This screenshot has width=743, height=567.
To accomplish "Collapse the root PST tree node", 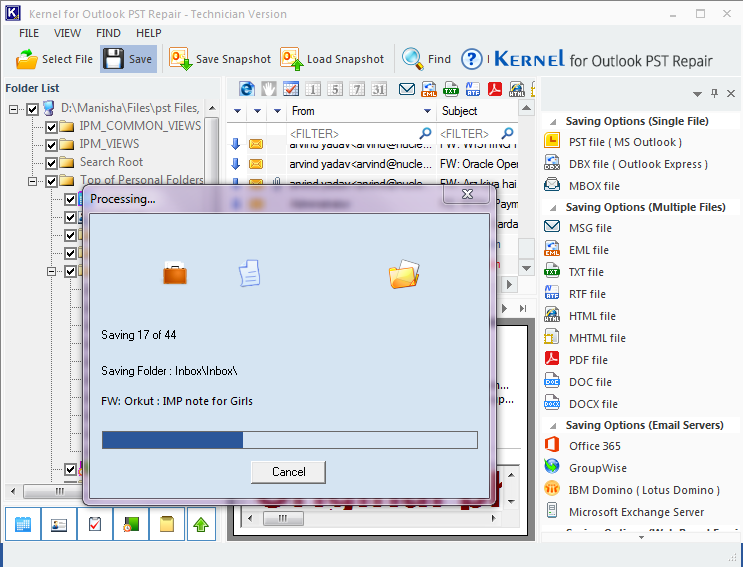I will pos(13,109).
